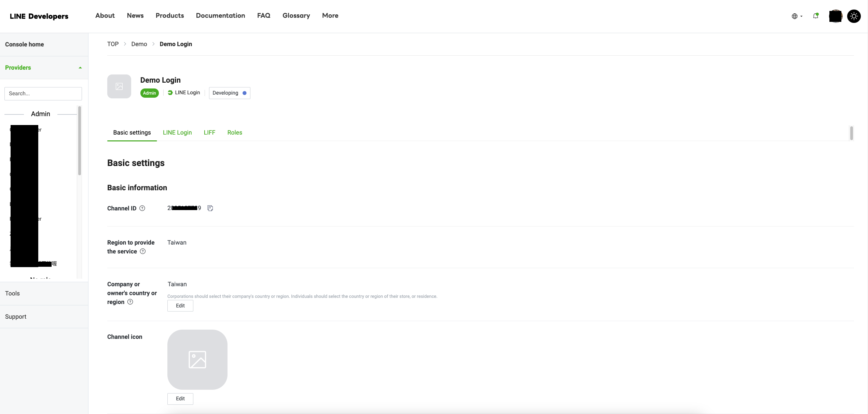Toggle light/dark theme with the sun icon

[x=854, y=16]
